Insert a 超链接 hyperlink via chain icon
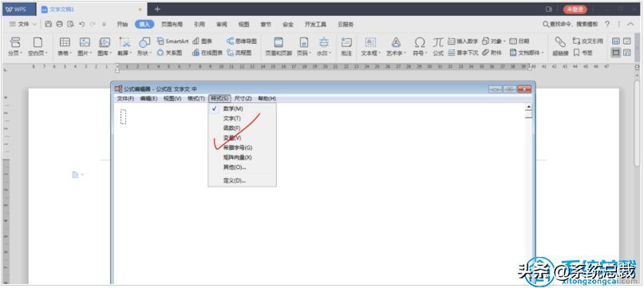 559,42
